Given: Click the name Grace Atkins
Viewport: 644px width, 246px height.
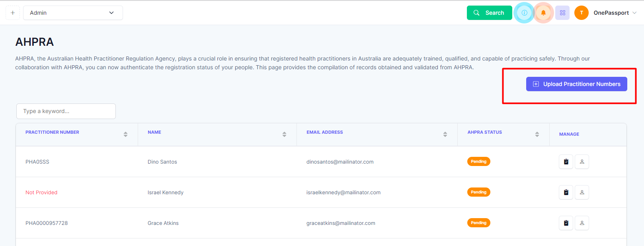Looking at the screenshot, I should click(163, 223).
